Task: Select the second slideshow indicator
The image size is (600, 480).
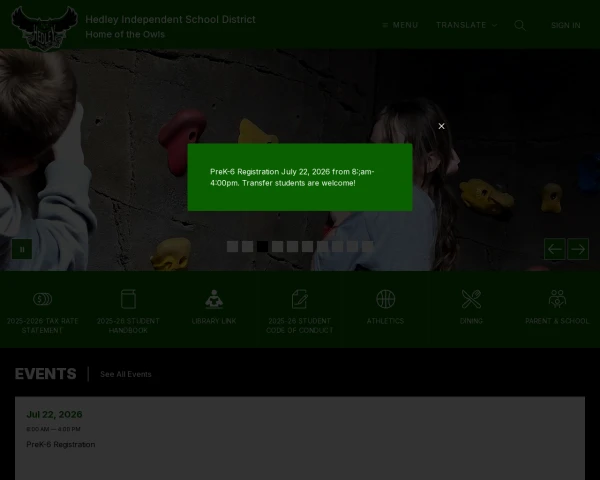Action: pyautogui.click(x=247, y=247)
